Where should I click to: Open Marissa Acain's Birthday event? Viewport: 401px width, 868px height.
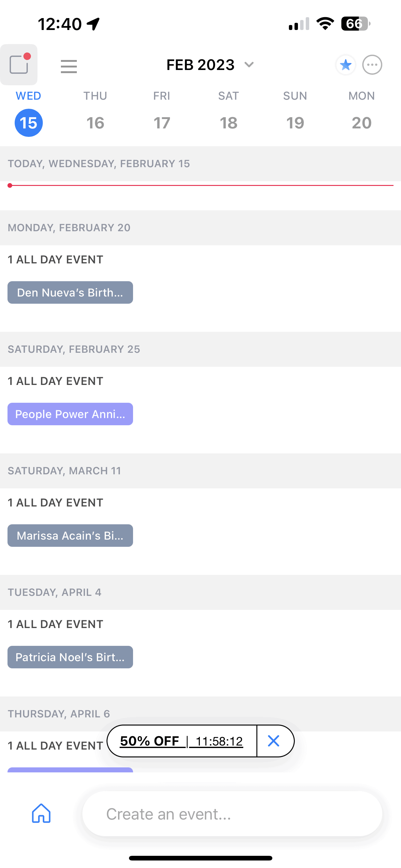point(70,536)
